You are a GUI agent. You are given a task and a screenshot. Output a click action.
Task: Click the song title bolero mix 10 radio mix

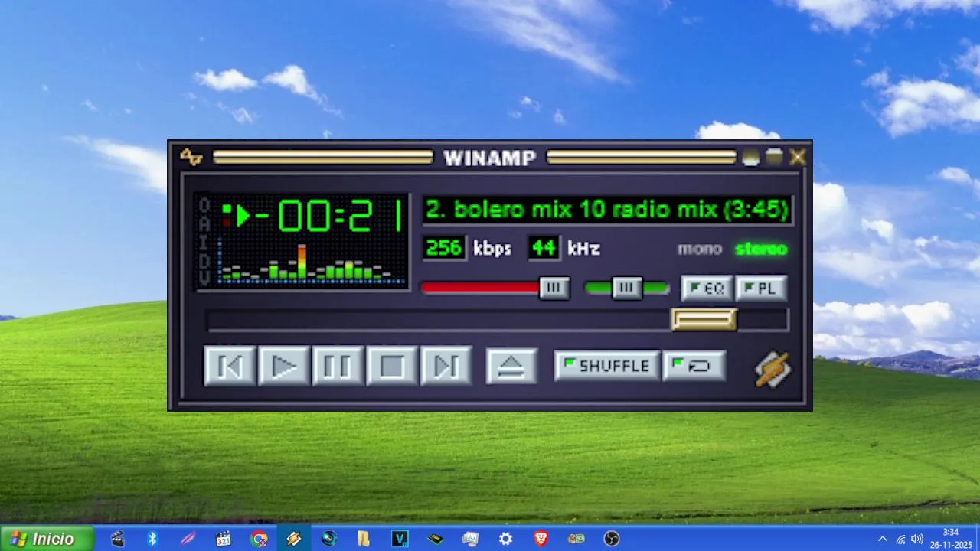607,210
